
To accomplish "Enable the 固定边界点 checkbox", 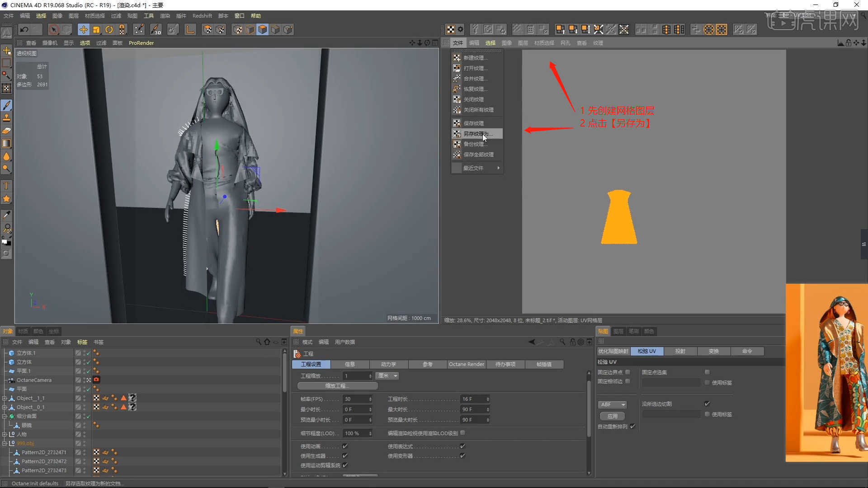I will pos(627,372).
